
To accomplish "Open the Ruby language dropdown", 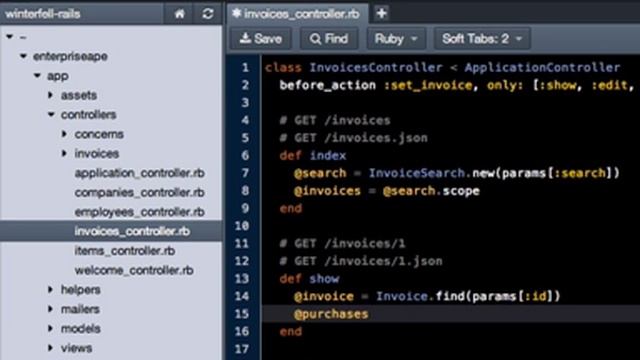I will tap(396, 39).
